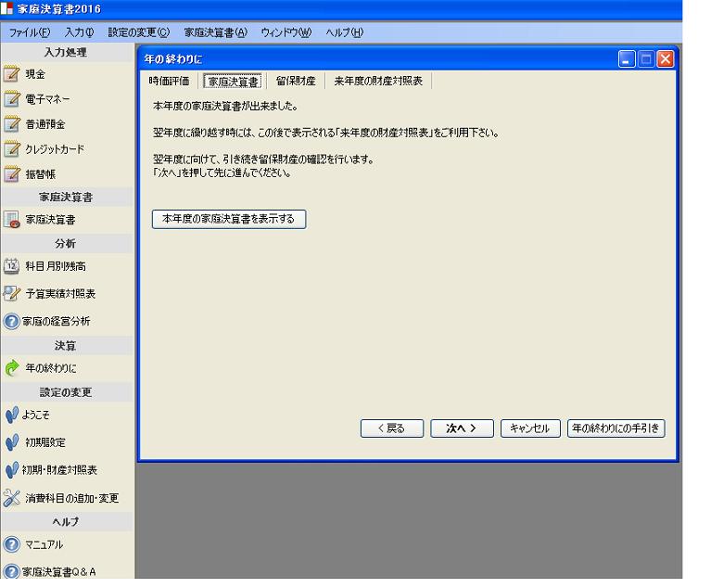Open 家庭の経営分析 help-circle icon
Screen dimensions: 711x588
pos(12,322)
